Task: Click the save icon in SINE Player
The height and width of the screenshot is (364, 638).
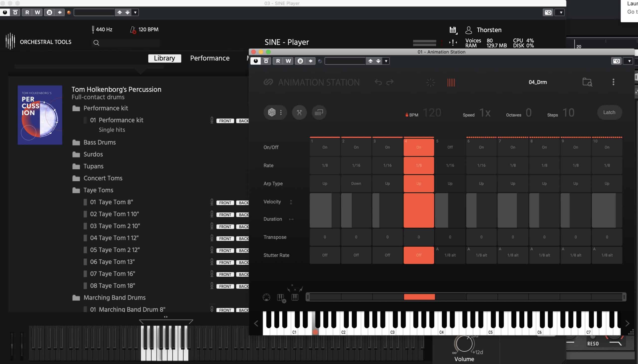Action: [x=453, y=30]
